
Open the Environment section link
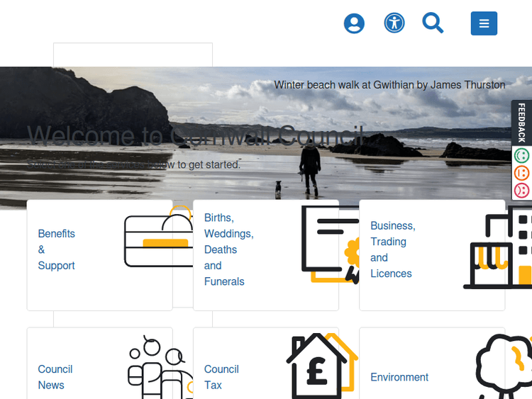point(399,377)
